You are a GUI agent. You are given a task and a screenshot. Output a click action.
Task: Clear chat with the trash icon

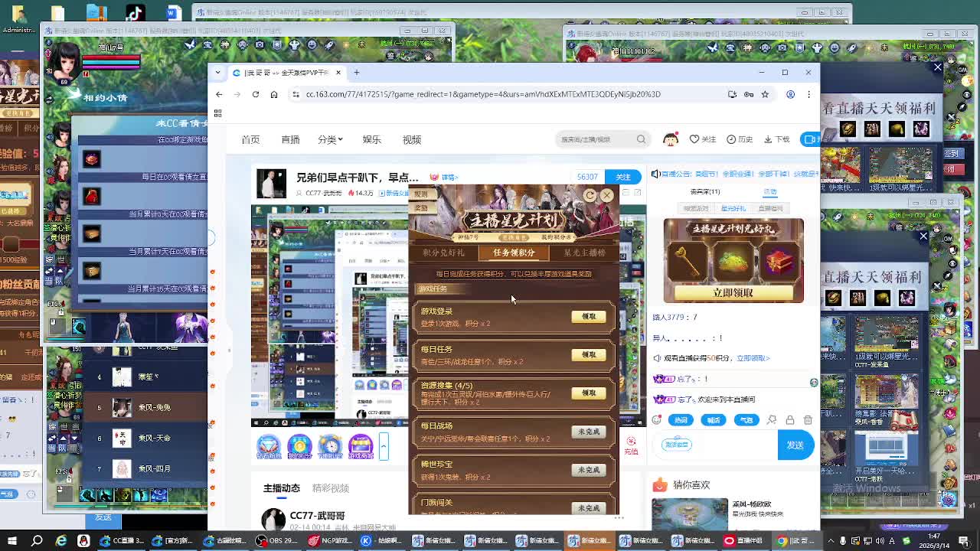(808, 419)
